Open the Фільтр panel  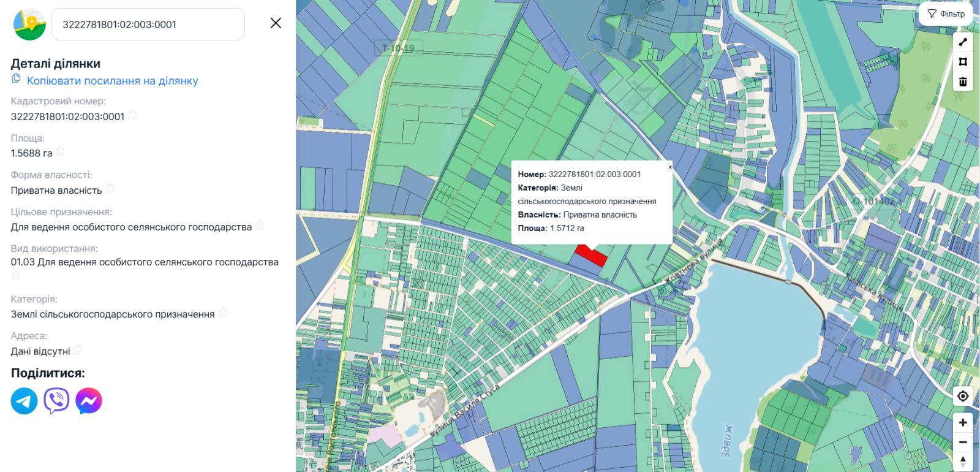click(946, 14)
